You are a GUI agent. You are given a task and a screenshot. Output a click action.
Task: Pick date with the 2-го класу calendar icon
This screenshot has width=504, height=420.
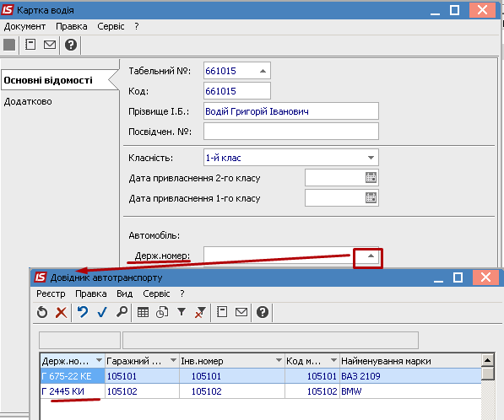[x=371, y=178]
